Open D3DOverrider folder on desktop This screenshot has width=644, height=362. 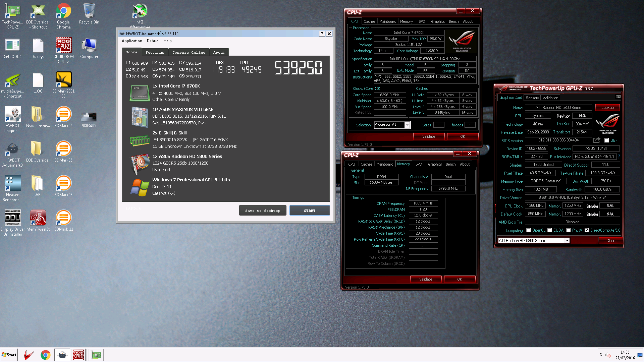pyautogui.click(x=38, y=152)
